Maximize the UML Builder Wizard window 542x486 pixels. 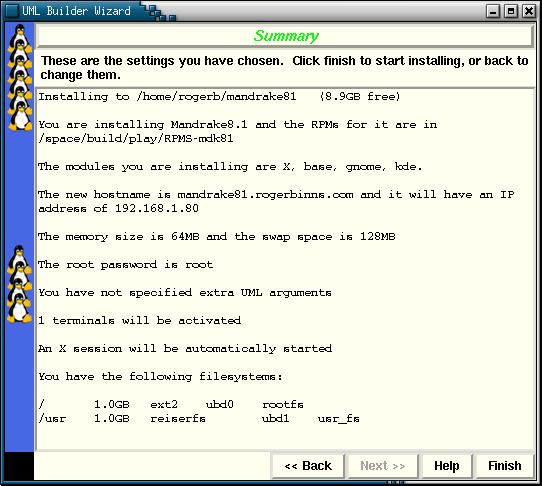[511, 11]
